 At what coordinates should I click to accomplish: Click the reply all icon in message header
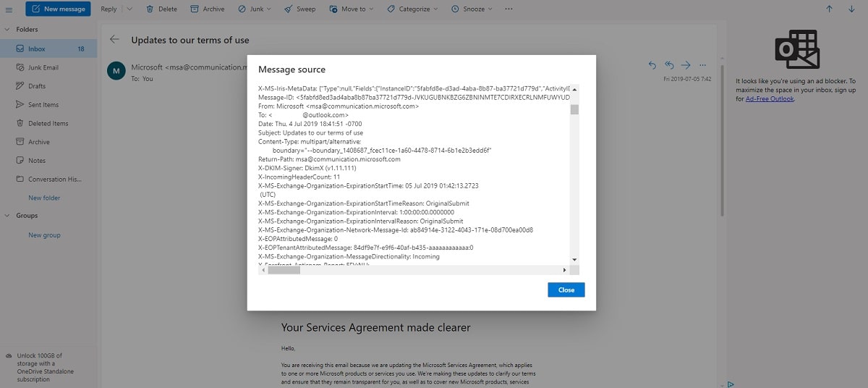[669, 65]
